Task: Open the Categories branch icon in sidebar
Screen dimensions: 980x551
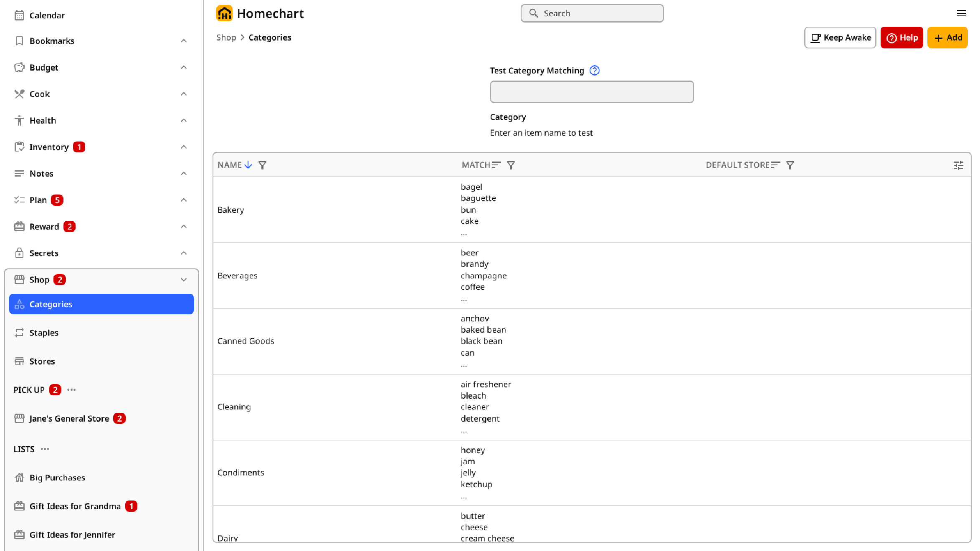Action: click(x=19, y=304)
